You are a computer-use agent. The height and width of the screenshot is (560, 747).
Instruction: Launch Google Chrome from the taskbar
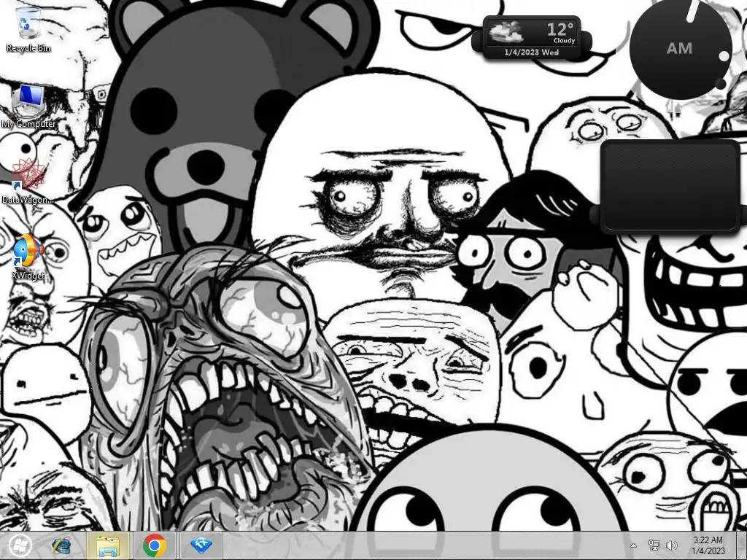point(155,545)
